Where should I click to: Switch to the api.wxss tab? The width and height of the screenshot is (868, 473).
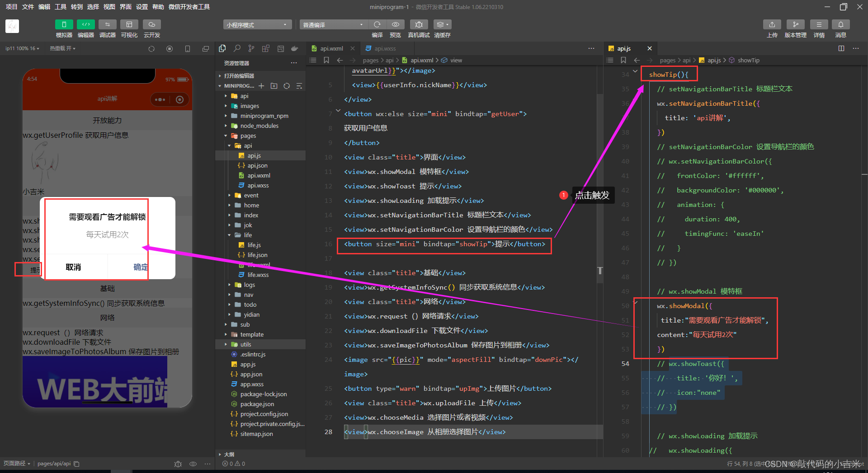pyautogui.click(x=385, y=48)
